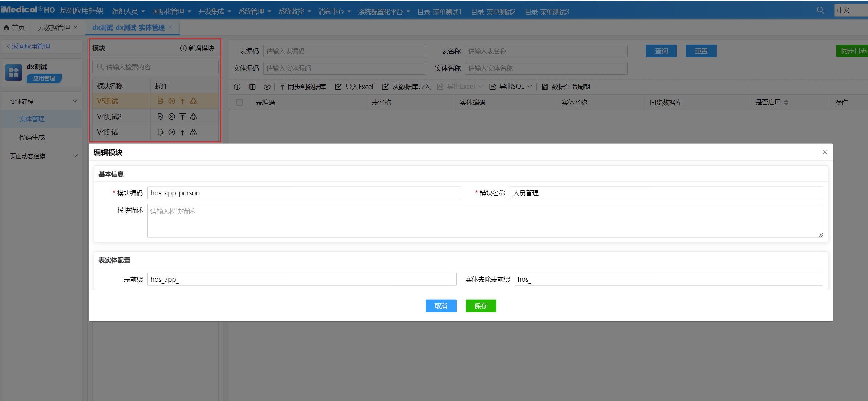
Task: Close the 元数据管理 tab
Action: (x=76, y=27)
